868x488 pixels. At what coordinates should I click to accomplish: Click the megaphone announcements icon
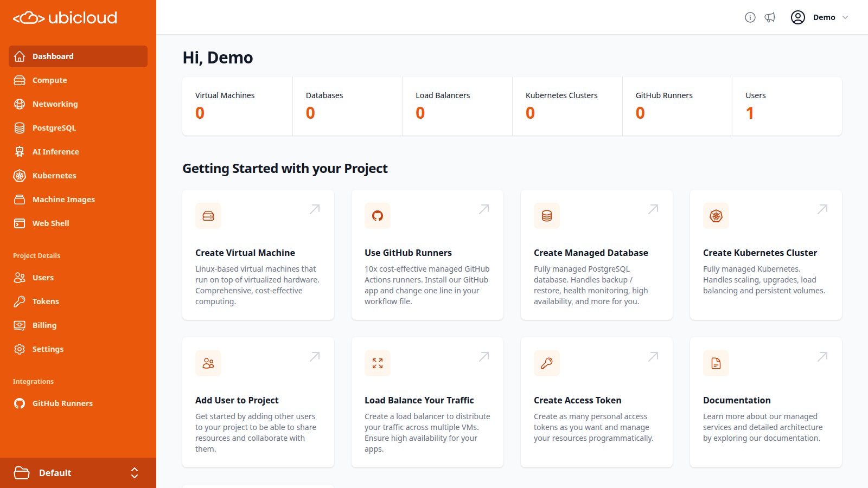click(770, 17)
